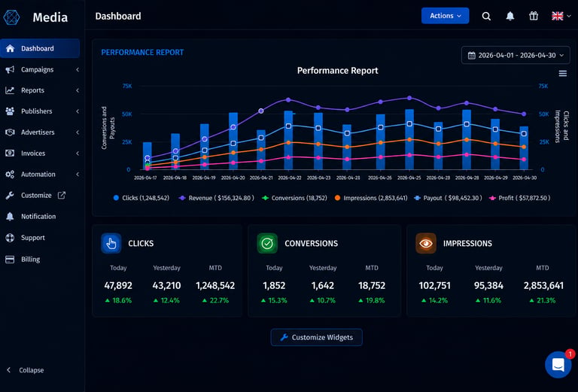Click Customize Widgets button
578x392 pixels.
[316, 337]
